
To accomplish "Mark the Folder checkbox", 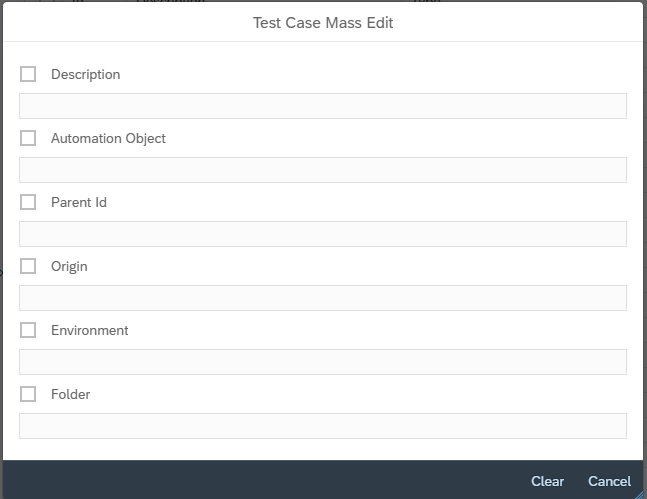I will [28, 394].
